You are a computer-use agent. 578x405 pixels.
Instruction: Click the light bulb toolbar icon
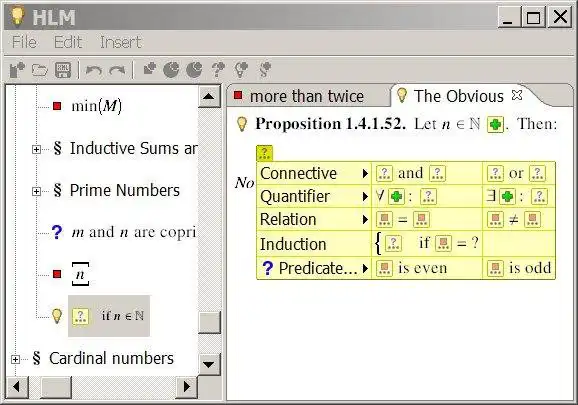[241, 69]
